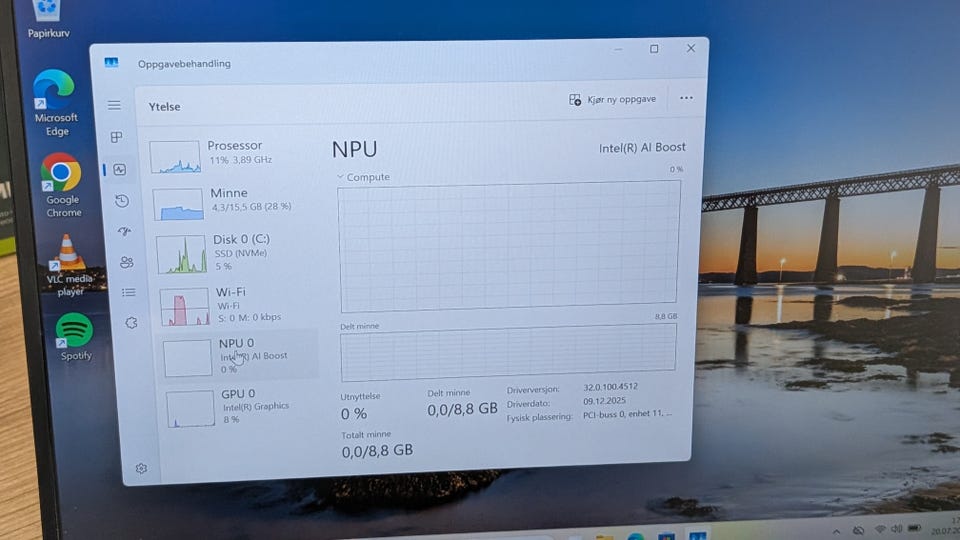Minimize the Oppgavebehandling window
960x540 pixels.
[x=618, y=50]
